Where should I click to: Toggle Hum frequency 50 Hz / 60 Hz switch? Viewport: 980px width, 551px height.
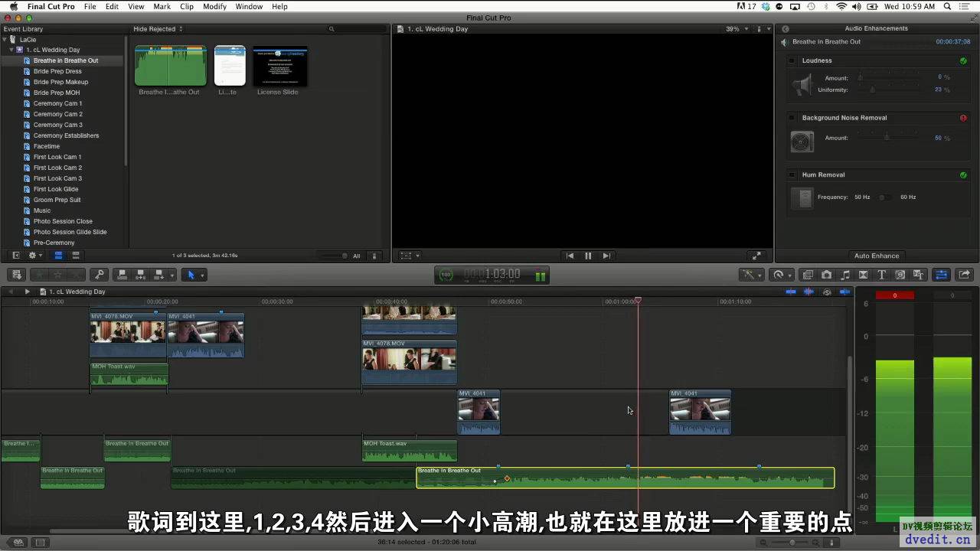tap(884, 197)
